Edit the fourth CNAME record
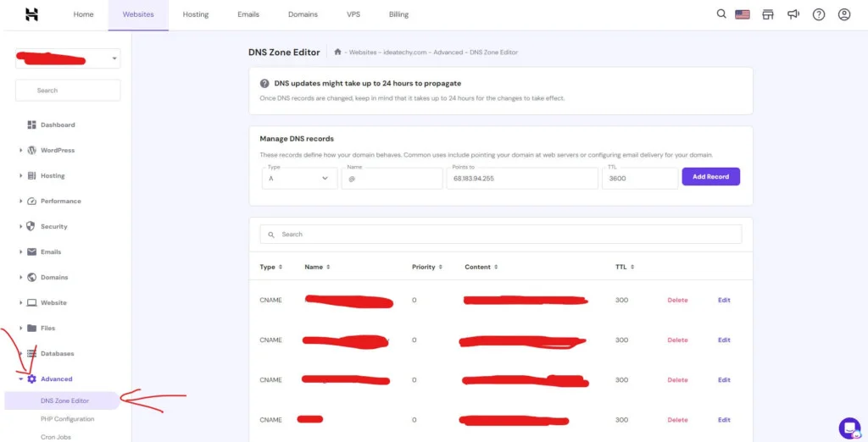Image resolution: width=868 pixels, height=442 pixels. pyautogui.click(x=724, y=420)
